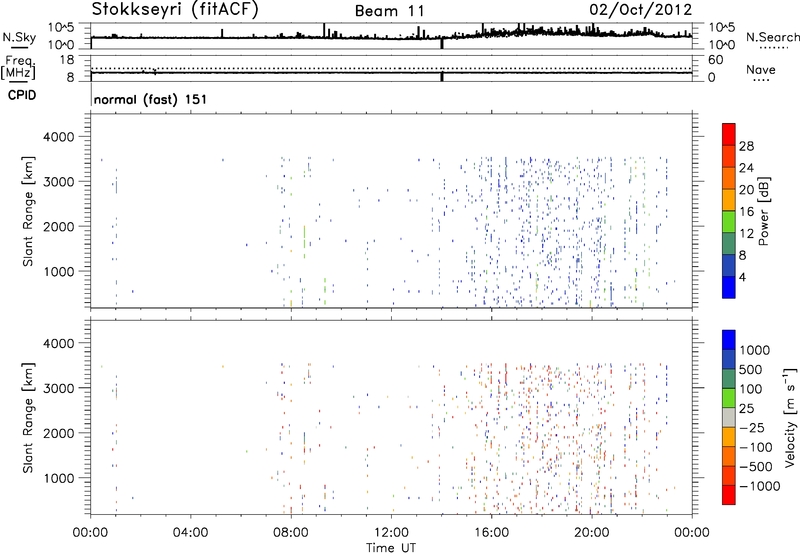This screenshot has height=554, width=800.
Task: Click the light green segment of the power colorbar
Action: [729, 222]
